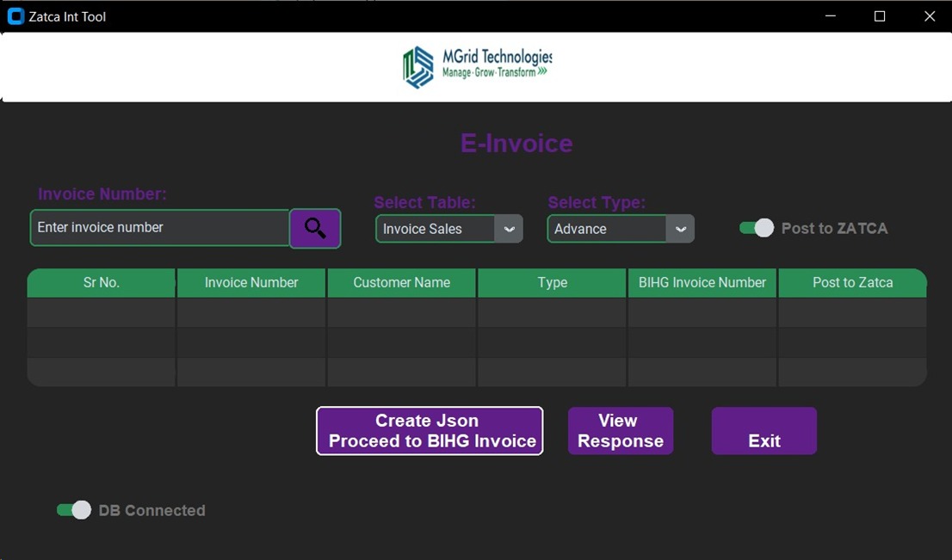952x560 pixels.
Task: Click the magnifying glass search icon
Action: pyautogui.click(x=315, y=229)
